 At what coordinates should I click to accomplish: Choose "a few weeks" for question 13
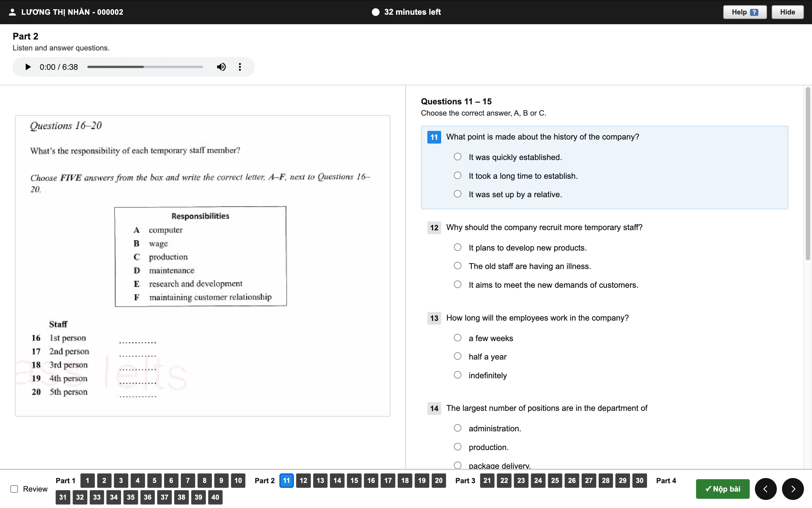coord(457,338)
